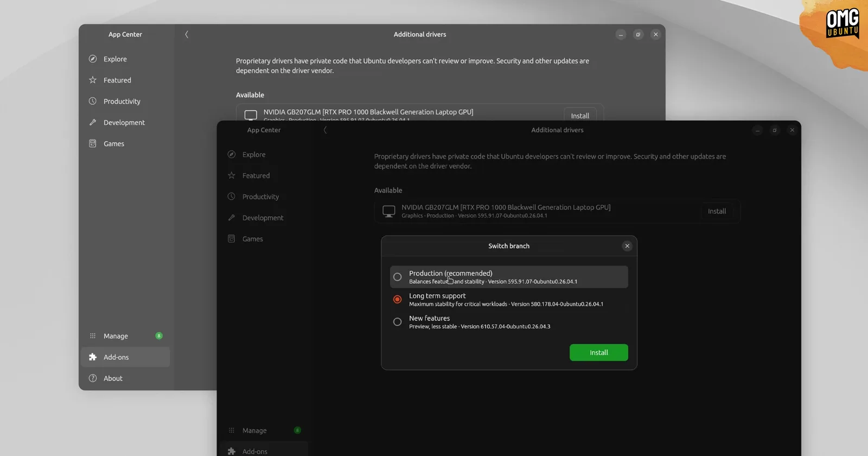The image size is (868, 456).
Task: Select the Long term support radio button
Action: 398,299
